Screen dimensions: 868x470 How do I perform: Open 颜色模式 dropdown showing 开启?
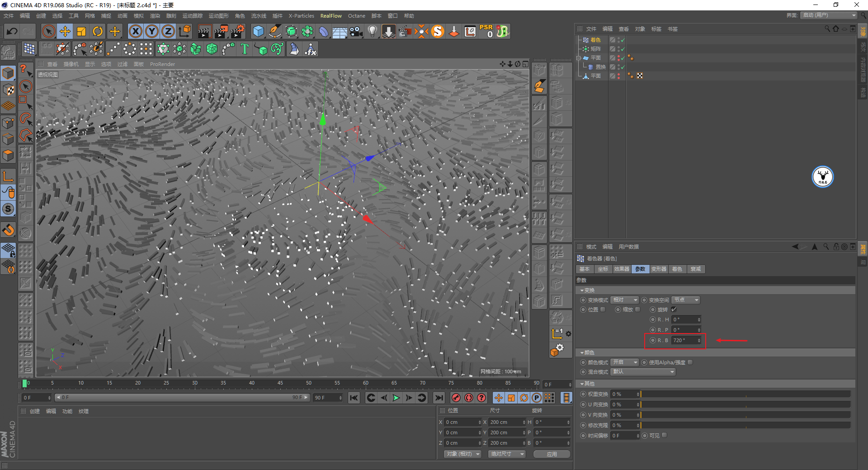625,362
